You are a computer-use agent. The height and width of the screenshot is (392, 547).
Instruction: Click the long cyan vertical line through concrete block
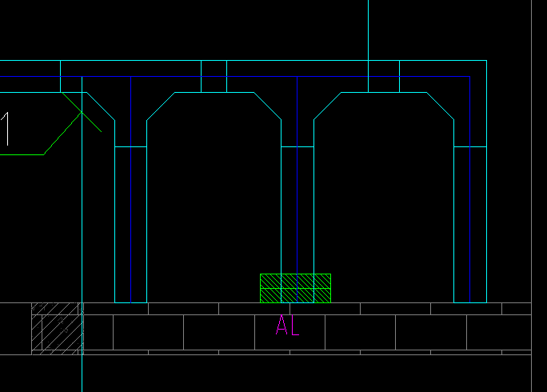82,234
